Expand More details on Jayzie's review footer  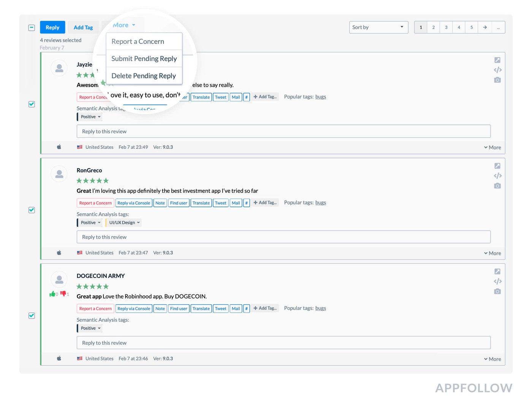[x=492, y=148]
